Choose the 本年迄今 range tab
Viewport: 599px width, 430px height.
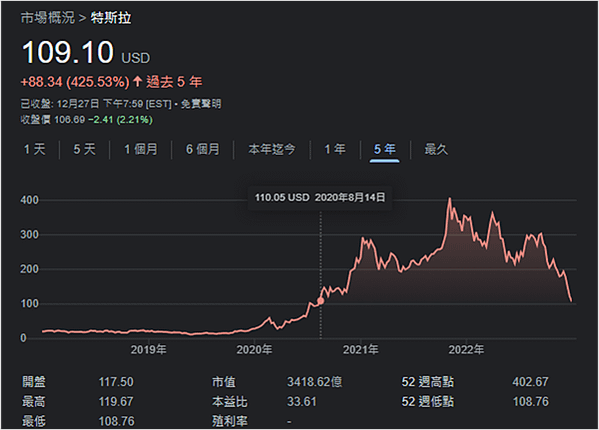coord(272,149)
